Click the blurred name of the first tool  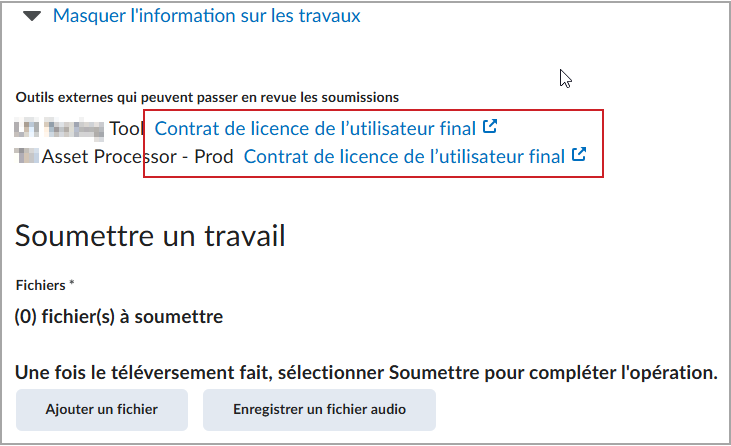click(75, 129)
